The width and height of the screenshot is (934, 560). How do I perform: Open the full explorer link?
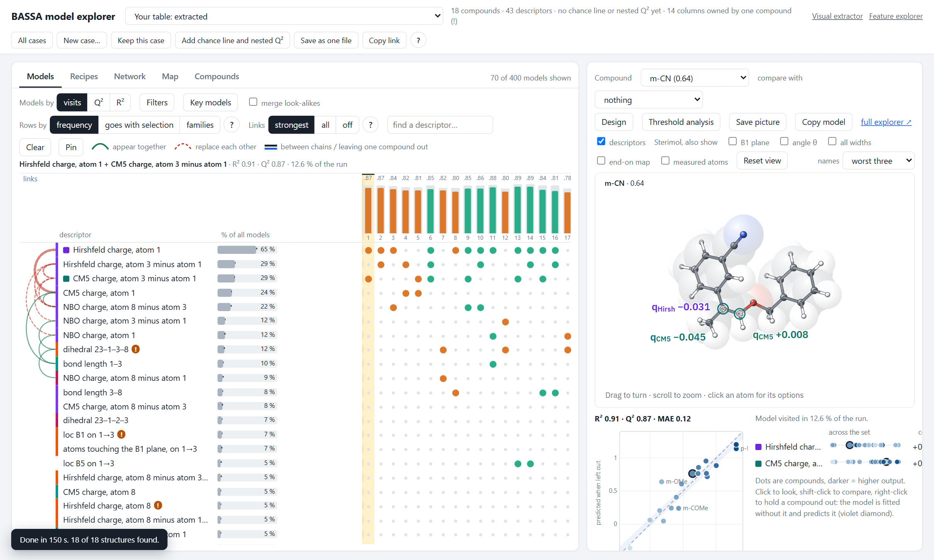pos(886,122)
